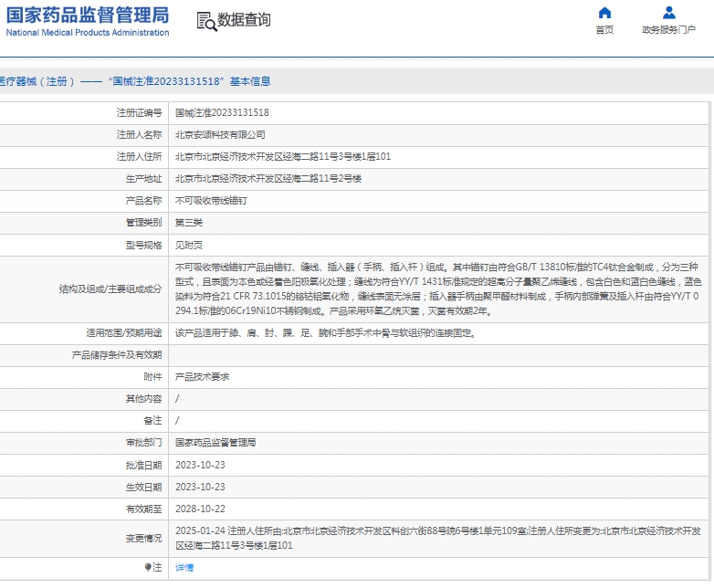The height and width of the screenshot is (588, 714).
Task: Click the effective date in 生效日期 row
Action: point(200,487)
